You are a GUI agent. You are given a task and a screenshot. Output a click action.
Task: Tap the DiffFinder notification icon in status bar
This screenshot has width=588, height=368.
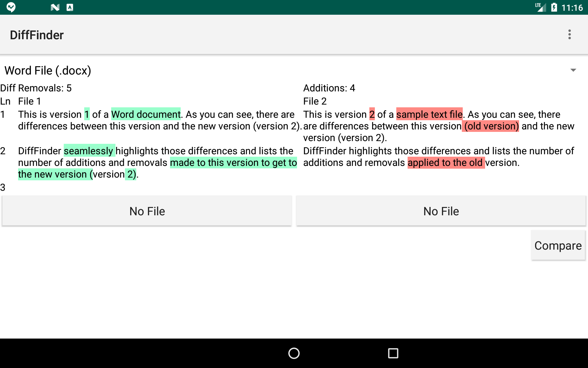[11, 7]
